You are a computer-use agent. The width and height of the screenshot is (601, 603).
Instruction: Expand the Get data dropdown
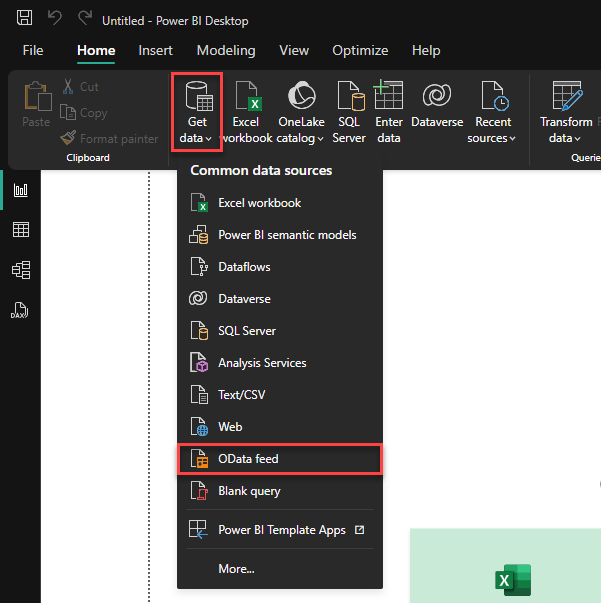196,112
